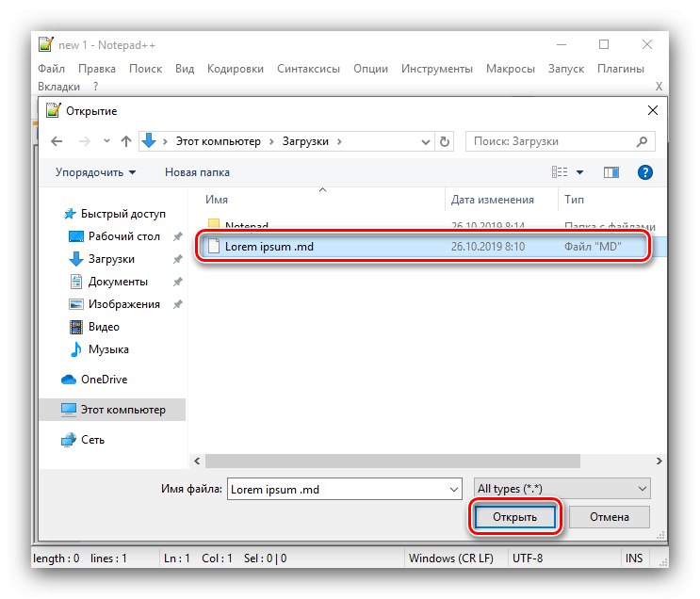This screenshot has width=700, height=599.
Task: Click the pin icon next to Документы
Action: [178, 282]
